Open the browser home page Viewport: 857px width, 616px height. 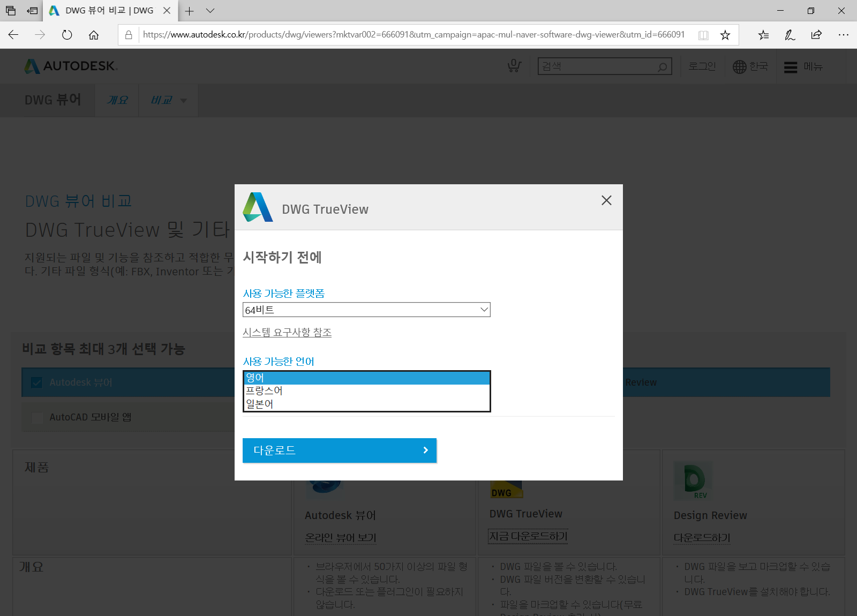coord(94,35)
